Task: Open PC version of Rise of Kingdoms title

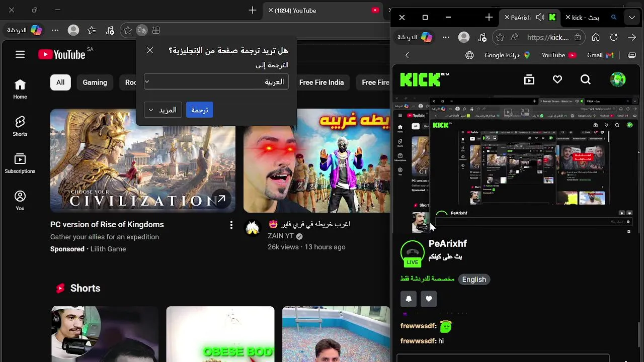Action: [x=107, y=225]
